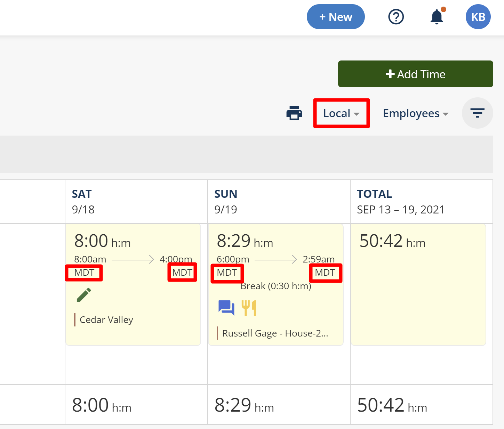This screenshot has height=429, width=504.
Task: Click the Russell Gage - House job label
Action: 275,333
